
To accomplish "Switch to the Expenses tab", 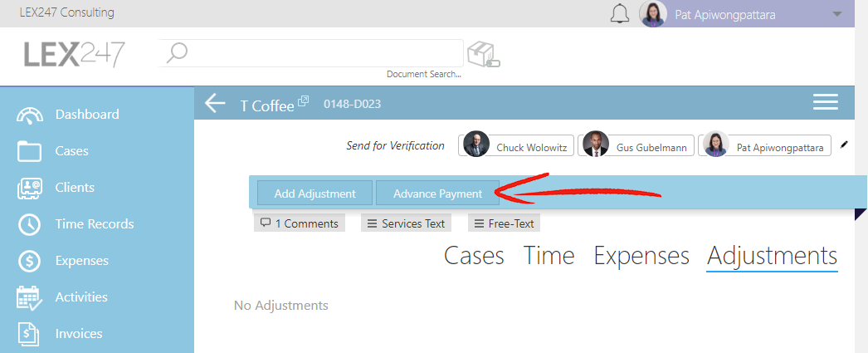I will [641, 256].
